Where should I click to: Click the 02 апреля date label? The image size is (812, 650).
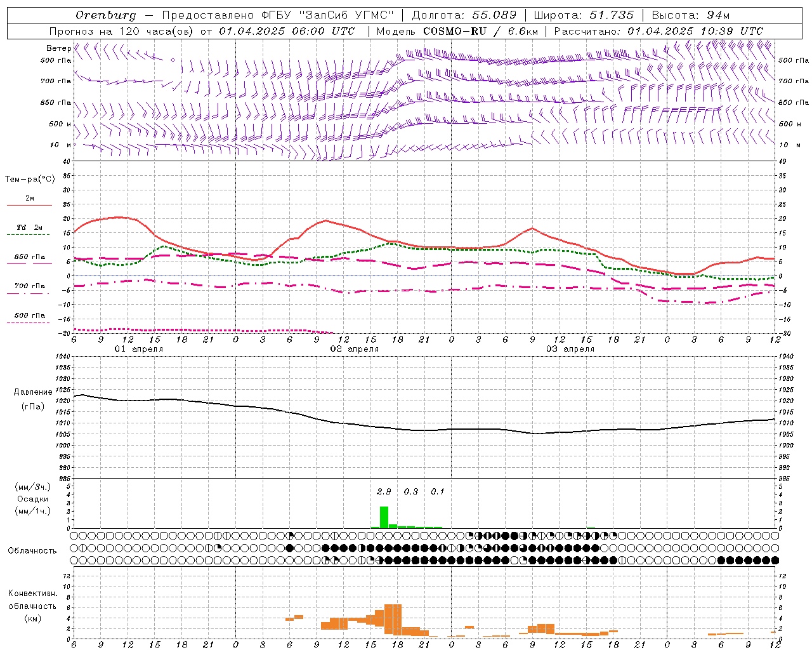pyautogui.click(x=354, y=349)
